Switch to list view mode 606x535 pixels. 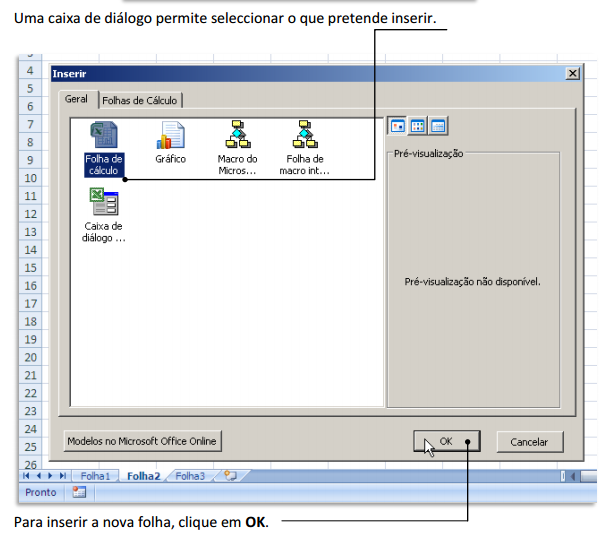[417, 125]
